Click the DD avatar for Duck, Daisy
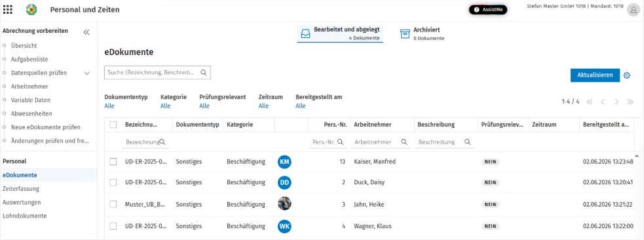Screen dimensions: 644x240 click(x=284, y=182)
